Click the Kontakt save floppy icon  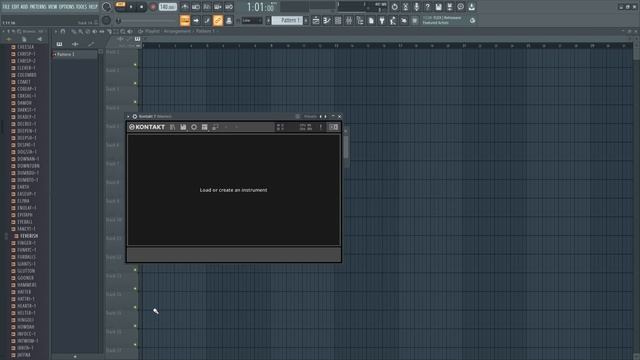(183, 127)
